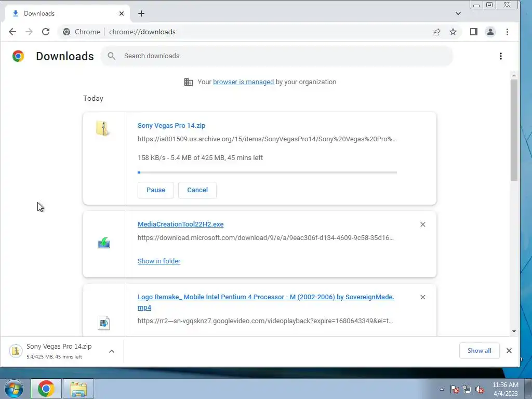Click the scroll up arrow of the page
Viewport: 532px width, 399px height.
(x=514, y=75)
